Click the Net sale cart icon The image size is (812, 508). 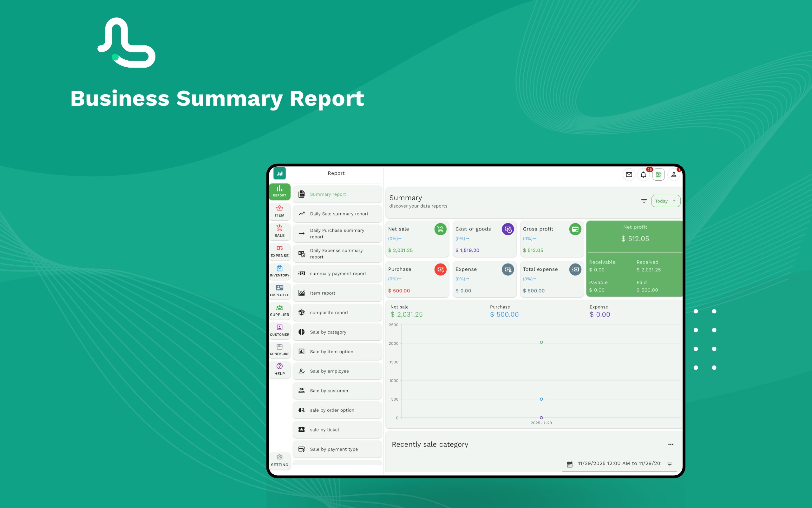[x=440, y=229]
